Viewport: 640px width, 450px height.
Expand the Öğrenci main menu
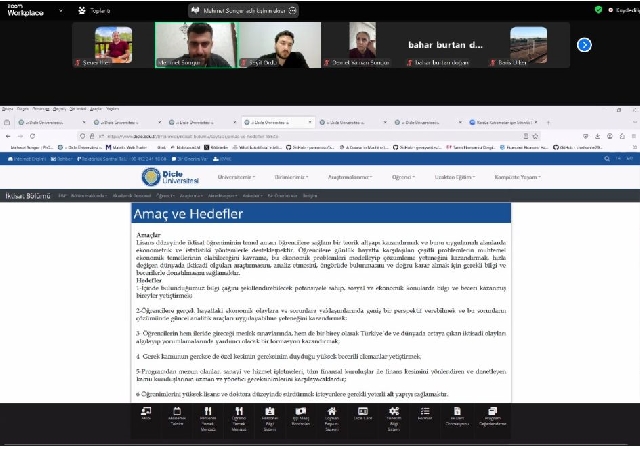click(x=403, y=177)
